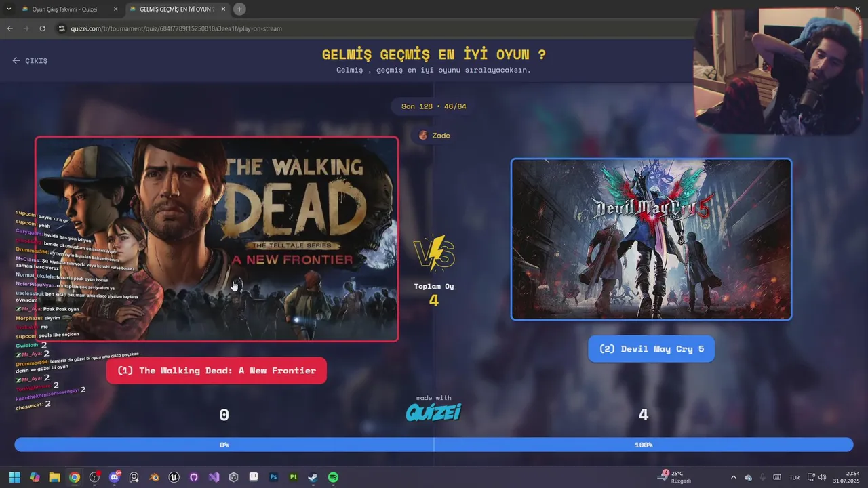Click the Devil May Cry vote count 4

coord(644,415)
